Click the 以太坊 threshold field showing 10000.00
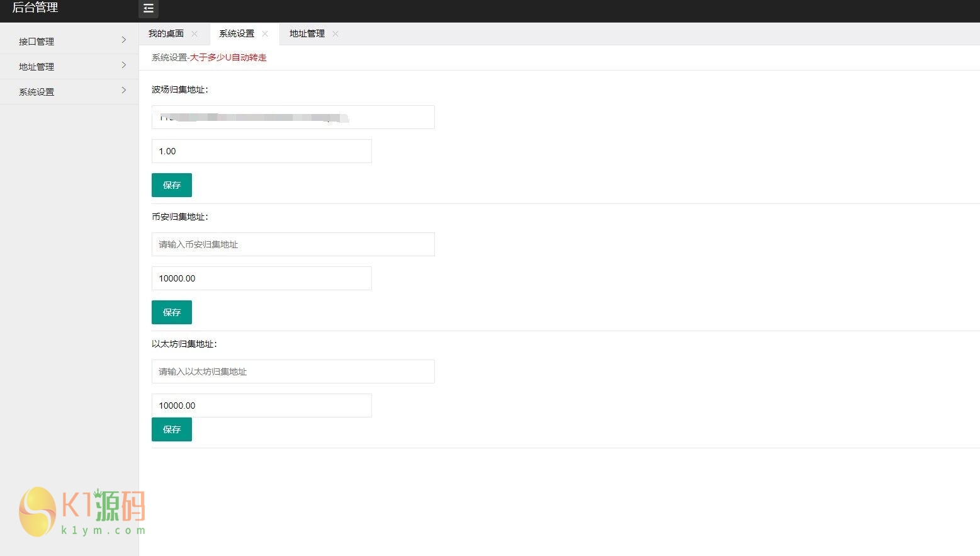980x556 pixels. coord(262,406)
